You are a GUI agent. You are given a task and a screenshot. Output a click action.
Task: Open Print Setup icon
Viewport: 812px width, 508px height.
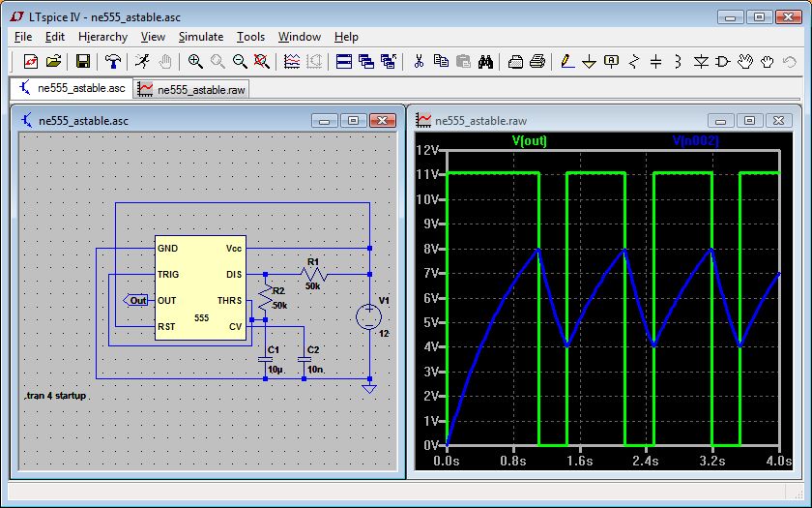515,62
